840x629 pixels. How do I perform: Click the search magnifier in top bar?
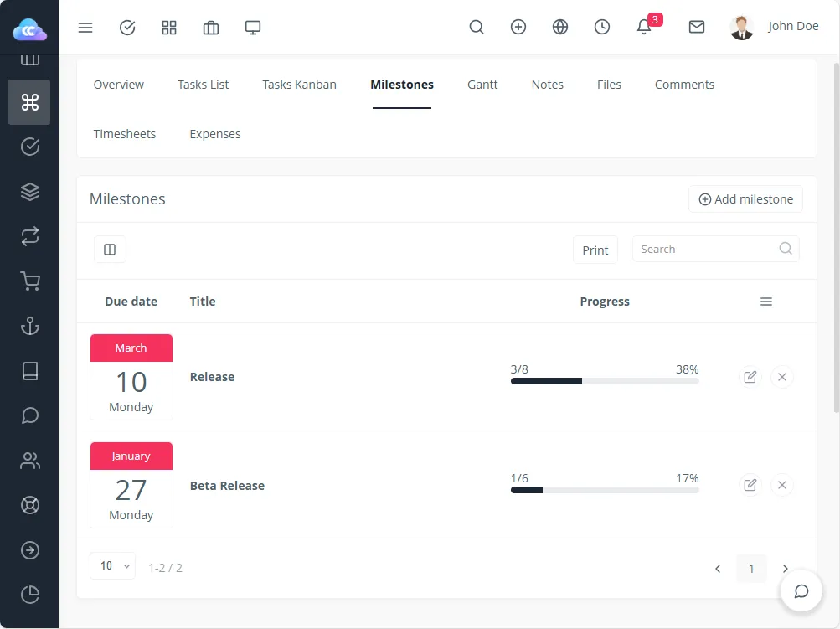coord(477,27)
